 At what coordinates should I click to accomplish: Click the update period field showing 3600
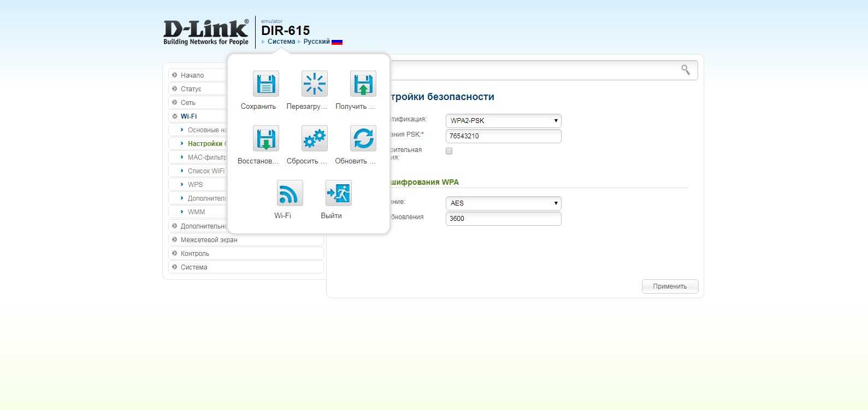pyautogui.click(x=503, y=219)
